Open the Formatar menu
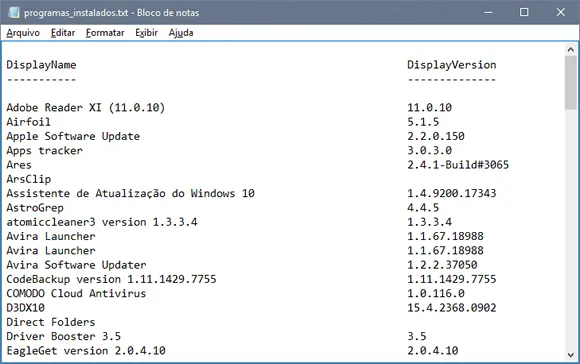Viewport: 580px width, 364px height. point(105,33)
